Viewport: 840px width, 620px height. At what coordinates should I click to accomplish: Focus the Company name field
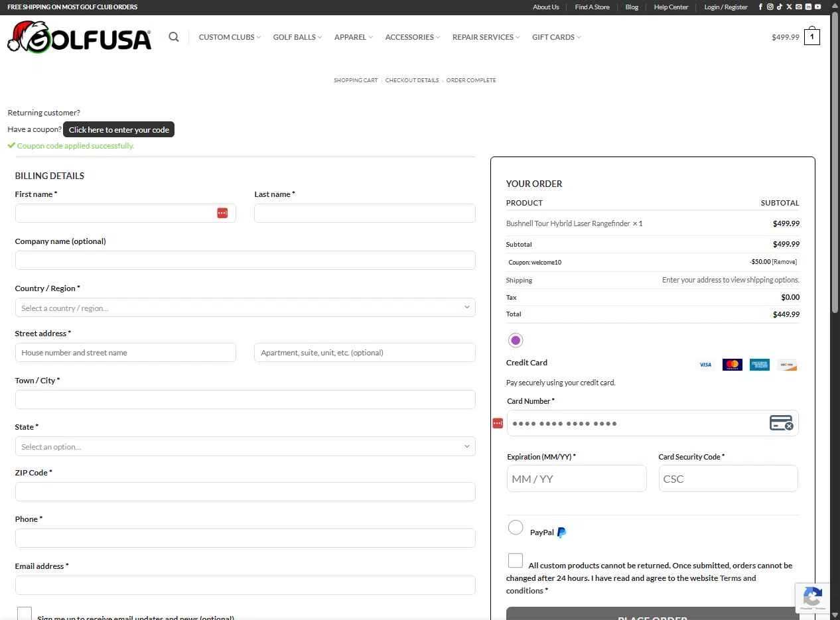[245, 260]
